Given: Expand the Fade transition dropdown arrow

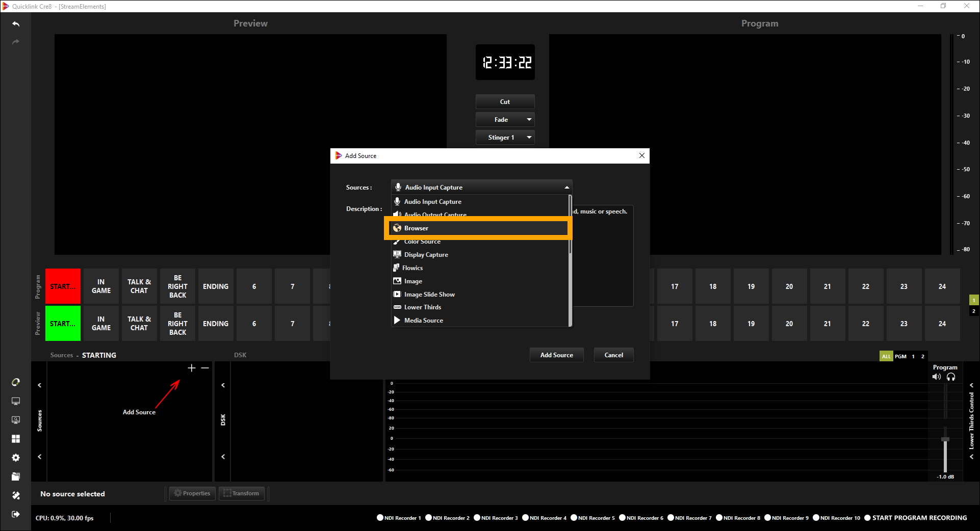Looking at the screenshot, I should 529,120.
